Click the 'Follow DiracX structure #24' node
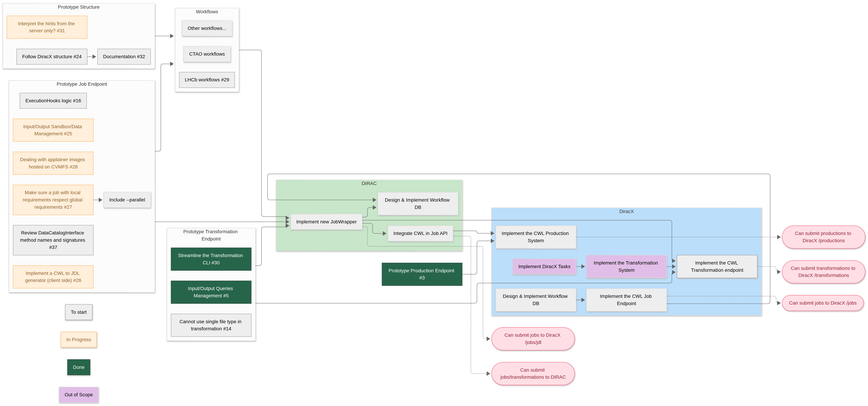This screenshot has width=868, height=406. coord(52,56)
